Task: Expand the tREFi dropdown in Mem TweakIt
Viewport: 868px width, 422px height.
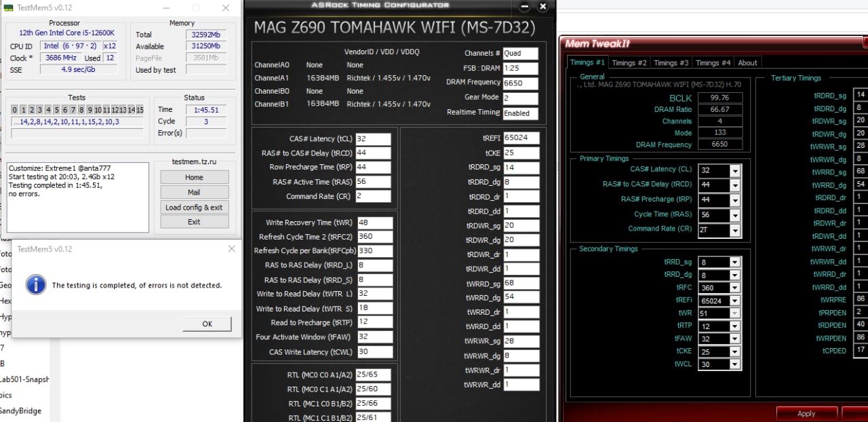Action: click(x=735, y=301)
